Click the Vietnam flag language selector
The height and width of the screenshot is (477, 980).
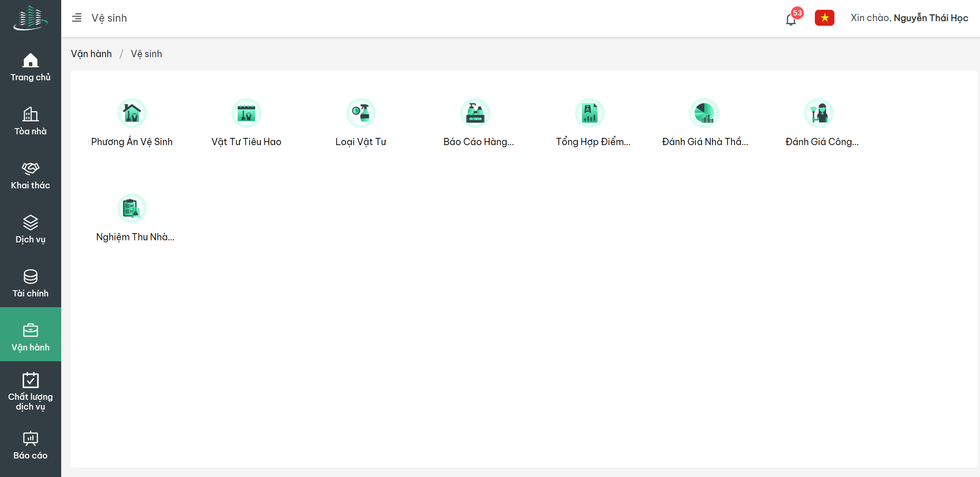pyautogui.click(x=825, y=18)
